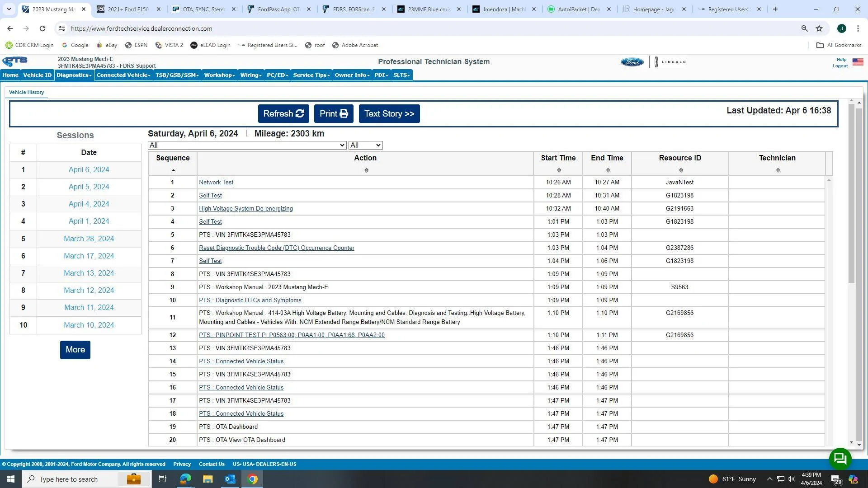Click the browser reload icon

click(x=42, y=28)
